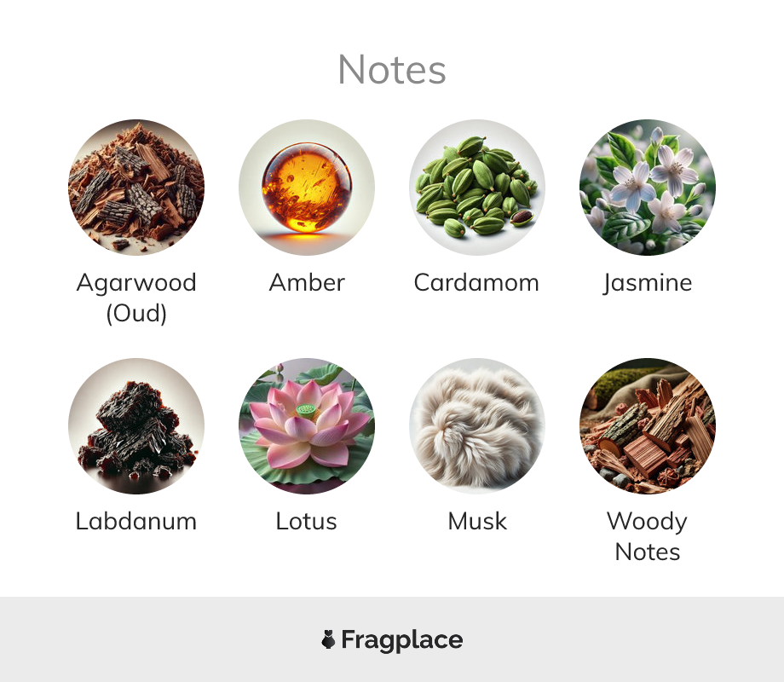Open the Fragplace brand name link

click(x=402, y=640)
